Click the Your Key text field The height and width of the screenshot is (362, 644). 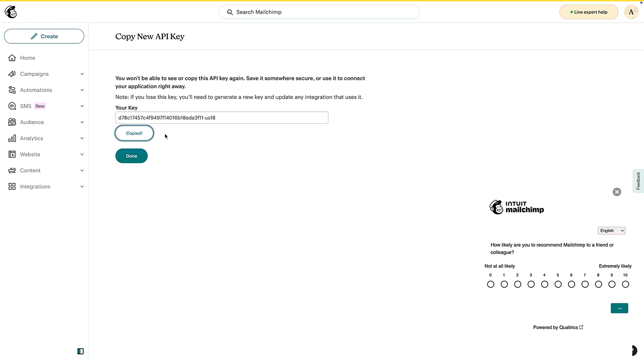222,118
